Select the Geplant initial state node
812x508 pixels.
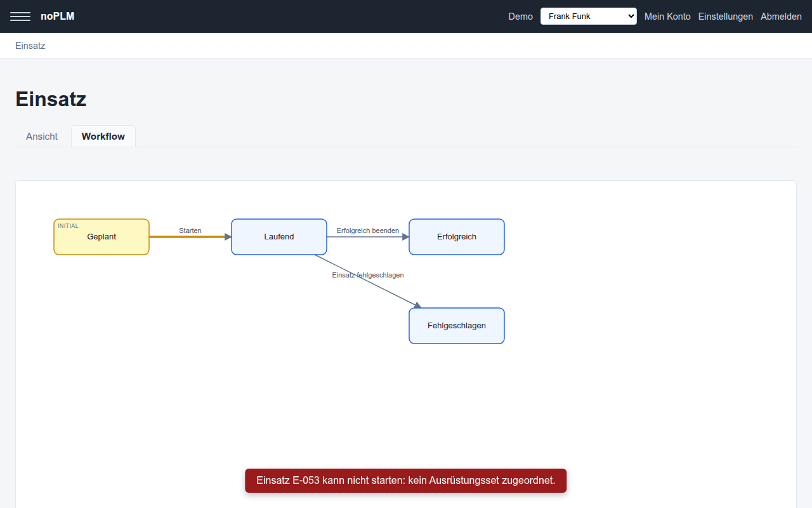(x=101, y=237)
